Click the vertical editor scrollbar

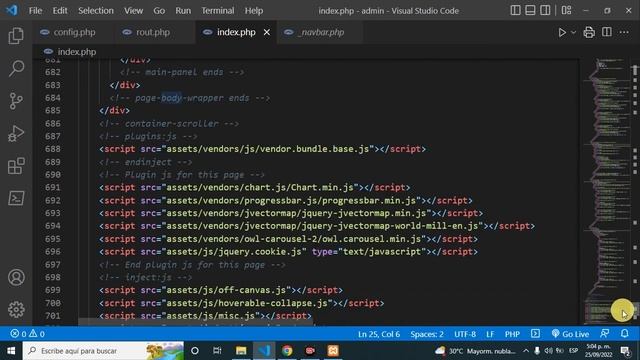click(x=635, y=192)
